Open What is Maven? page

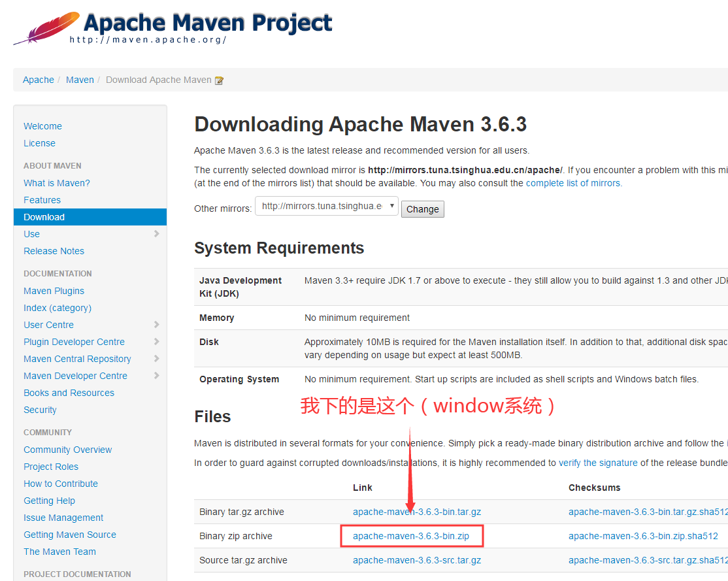[57, 183]
